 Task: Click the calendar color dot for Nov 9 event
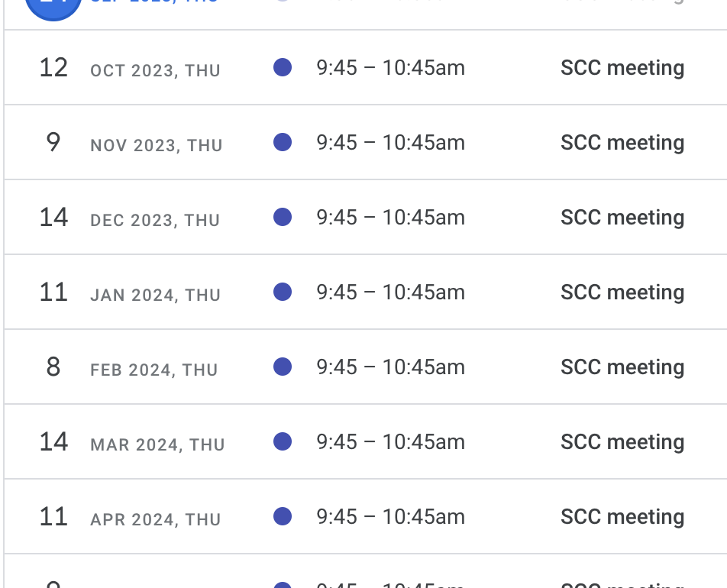click(x=283, y=142)
